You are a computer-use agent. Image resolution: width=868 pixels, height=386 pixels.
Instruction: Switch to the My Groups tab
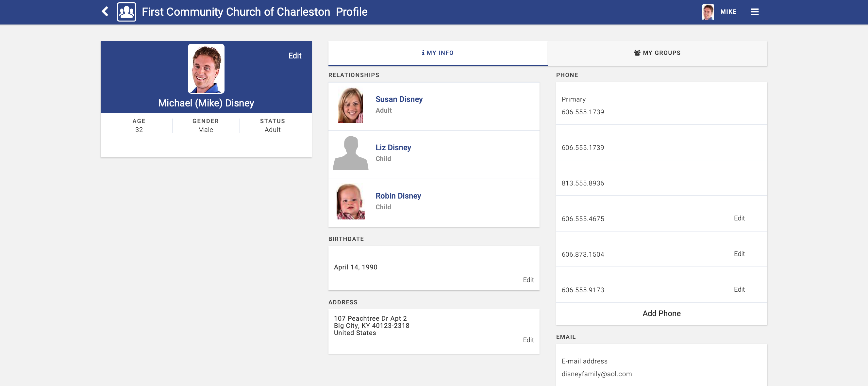[x=657, y=53]
